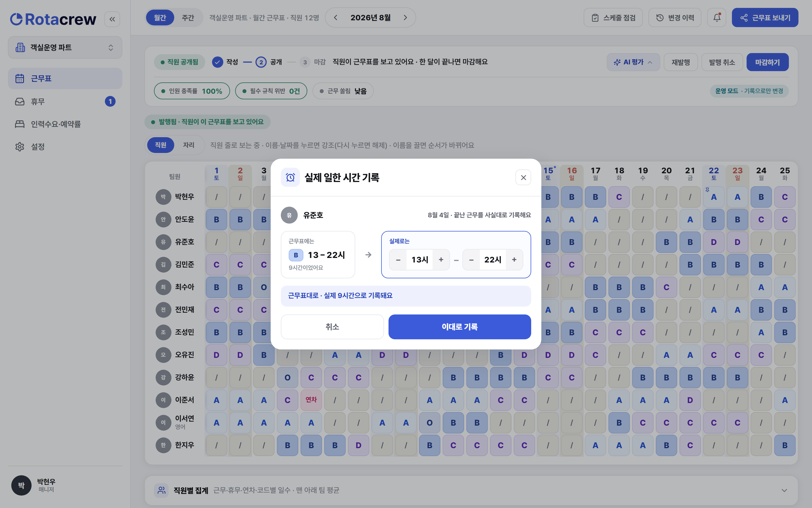Switch to 주간 view

coord(188,17)
